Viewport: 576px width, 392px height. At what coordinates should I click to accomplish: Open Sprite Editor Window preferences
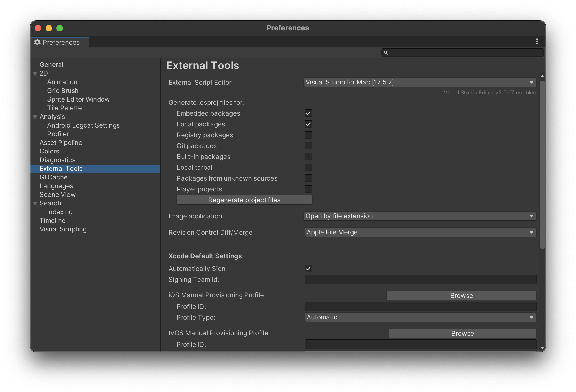pyautogui.click(x=78, y=99)
